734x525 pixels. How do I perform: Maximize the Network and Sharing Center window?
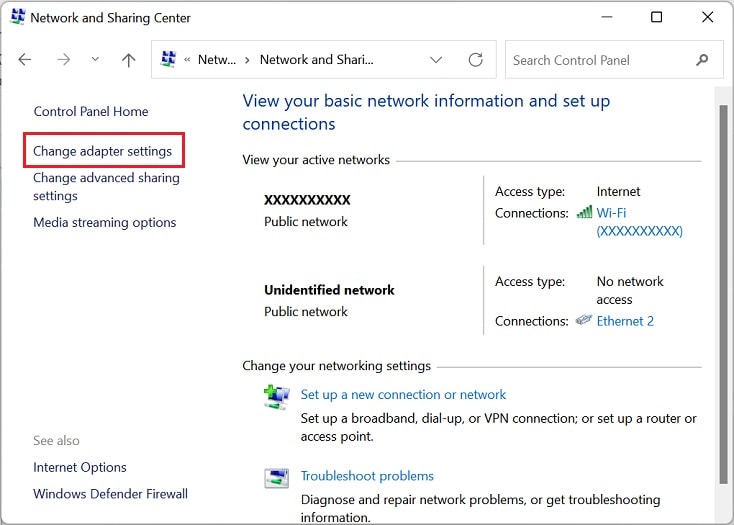pos(656,17)
